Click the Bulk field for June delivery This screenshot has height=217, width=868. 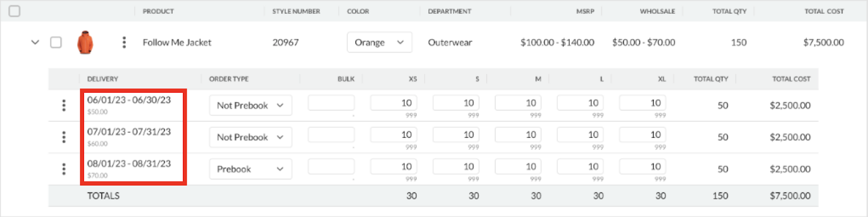(x=331, y=103)
